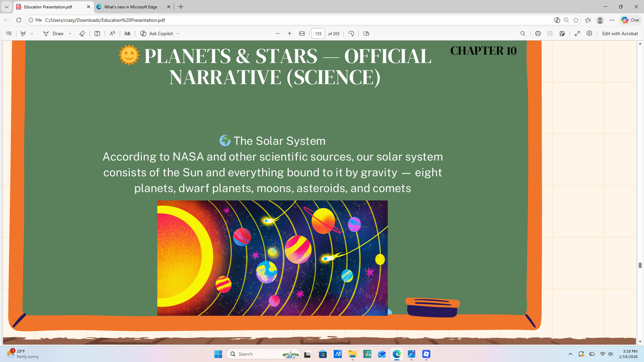Click the Ask Copilot button
The image size is (644, 362).
(x=156, y=33)
